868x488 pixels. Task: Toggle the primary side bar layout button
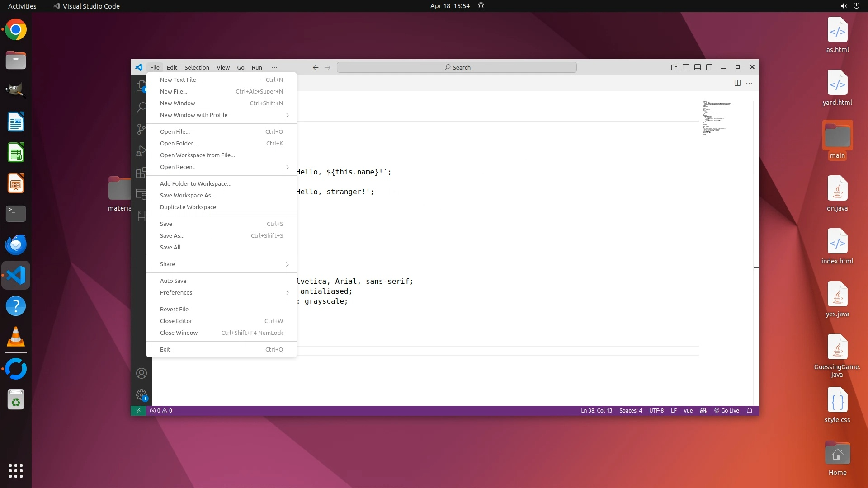tap(686, 67)
